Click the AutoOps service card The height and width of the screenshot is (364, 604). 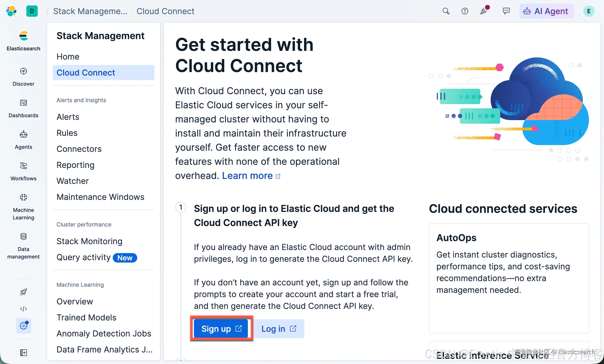pos(509,278)
